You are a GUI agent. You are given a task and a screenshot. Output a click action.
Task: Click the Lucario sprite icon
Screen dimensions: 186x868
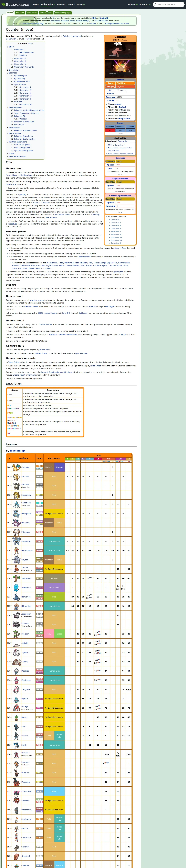click(17, 736)
